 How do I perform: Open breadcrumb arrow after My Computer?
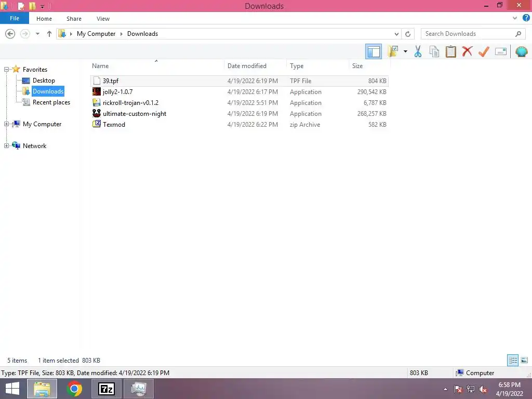(121, 34)
